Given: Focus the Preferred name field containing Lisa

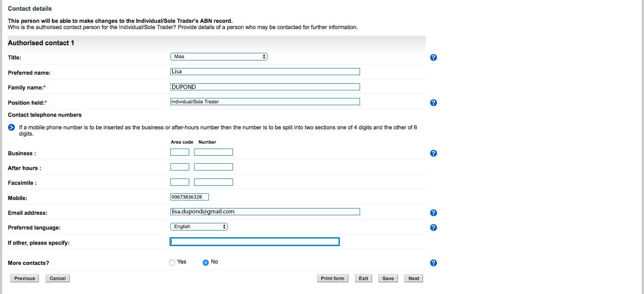Looking at the screenshot, I should coord(265,72).
